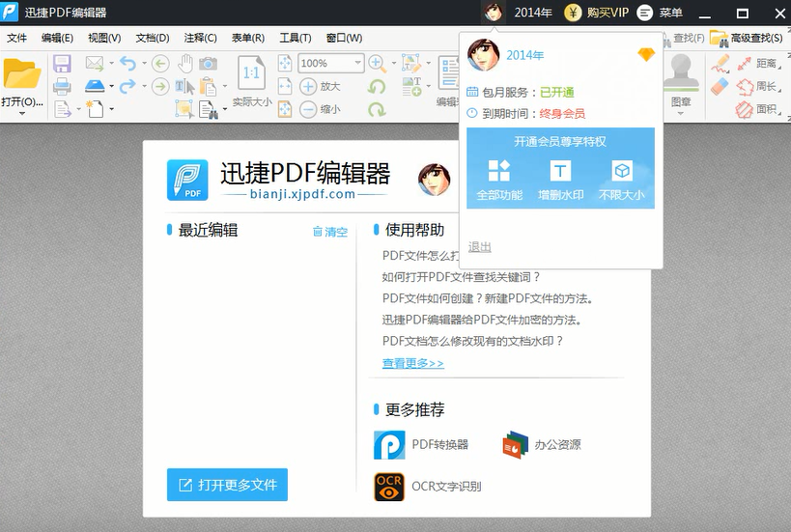Open the 查看更多>> help link
The height and width of the screenshot is (532, 791).
413,363
